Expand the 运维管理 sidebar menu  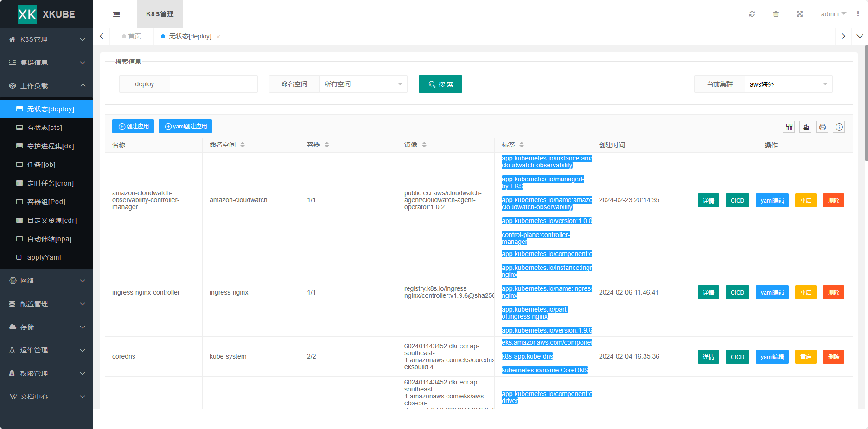point(46,350)
